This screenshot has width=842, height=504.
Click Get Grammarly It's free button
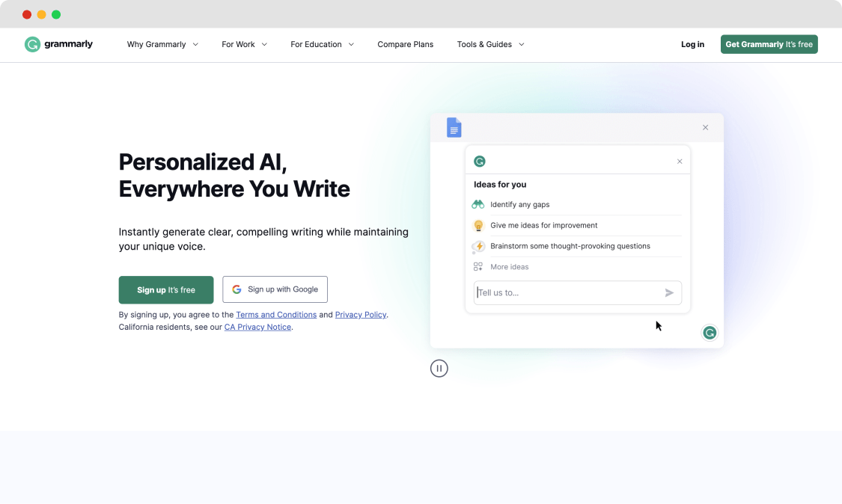coord(769,45)
